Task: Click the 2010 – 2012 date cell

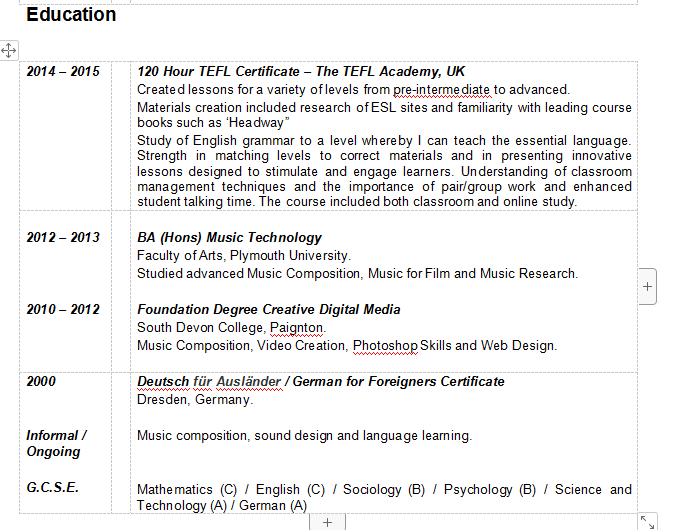Action: tap(63, 310)
